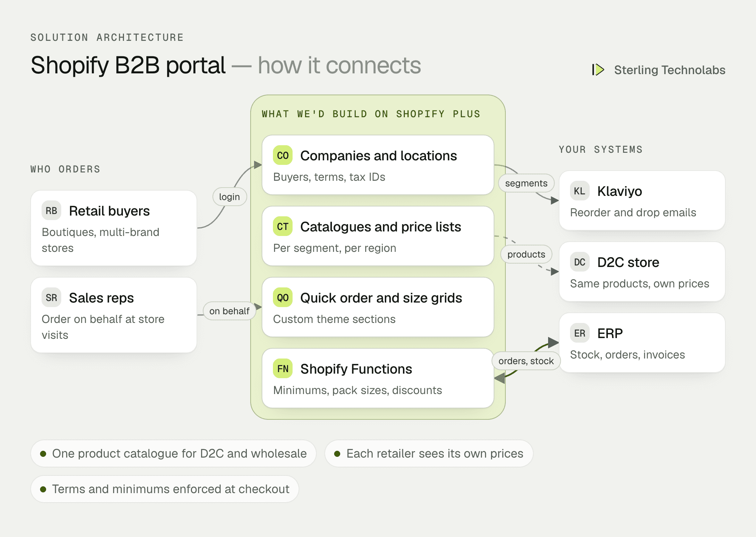The height and width of the screenshot is (537, 756).
Task: Select the 'orders, stock' connector label
Action: pyautogui.click(x=526, y=361)
